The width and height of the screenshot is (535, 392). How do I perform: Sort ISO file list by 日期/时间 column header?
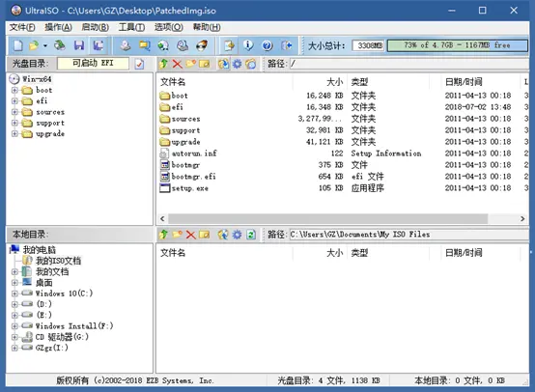click(464, 82)
